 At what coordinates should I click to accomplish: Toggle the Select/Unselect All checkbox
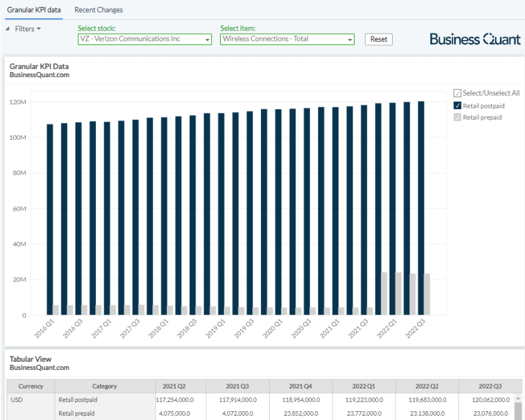click(x=457, y=93)
